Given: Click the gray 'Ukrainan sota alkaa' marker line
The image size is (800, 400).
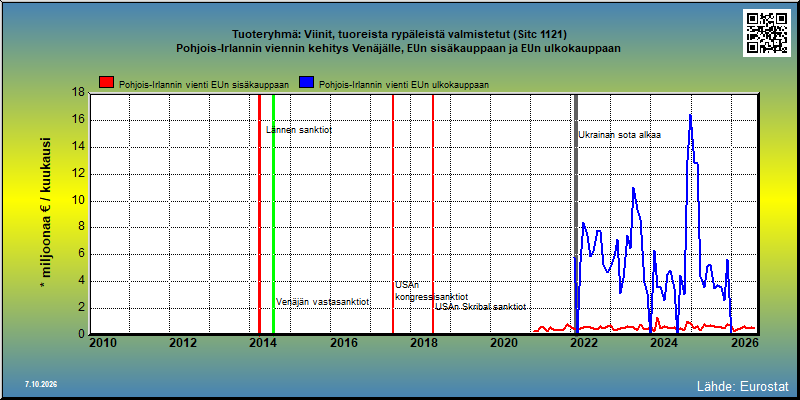Looking at the screenshot, I should 576,214.
